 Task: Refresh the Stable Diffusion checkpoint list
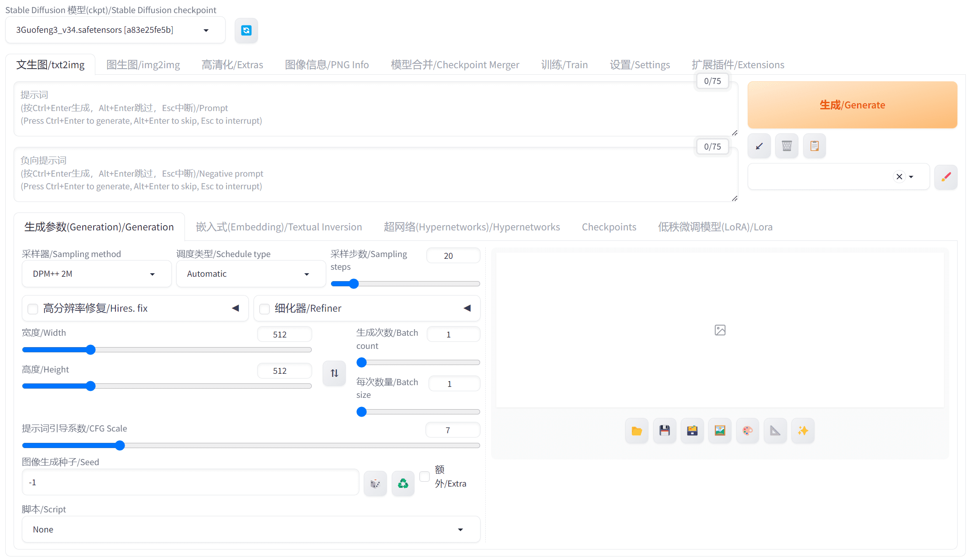coord(246,31)
